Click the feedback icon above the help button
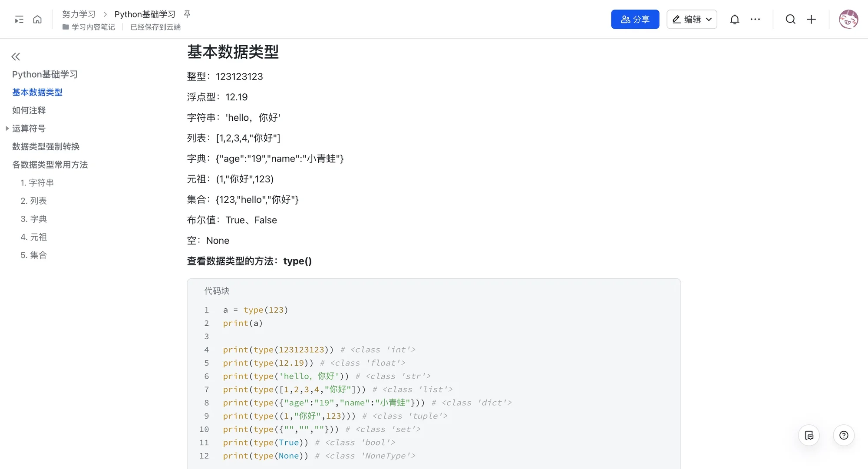Viewport: 868px width, 469px height. pyautogui.click(x=809, y=435)
